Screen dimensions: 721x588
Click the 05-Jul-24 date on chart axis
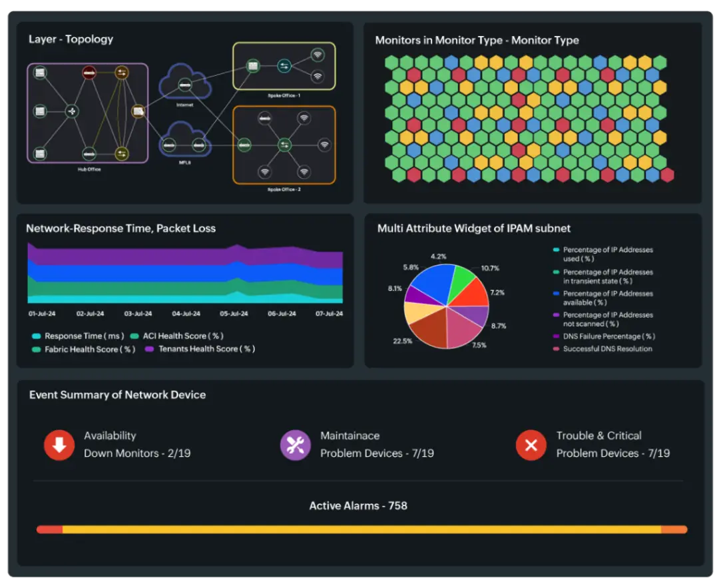234,314
